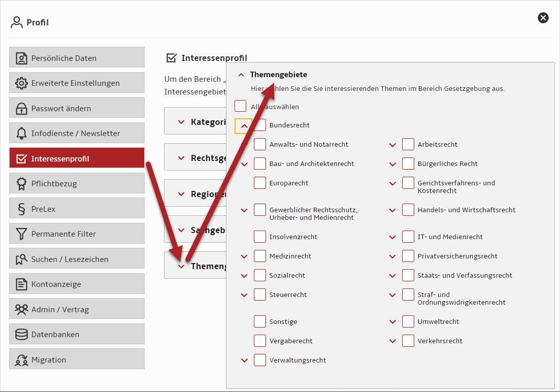The image size is (560, 392).
Task: Enable the Alle auswählen checkbox
Action: 241,107
